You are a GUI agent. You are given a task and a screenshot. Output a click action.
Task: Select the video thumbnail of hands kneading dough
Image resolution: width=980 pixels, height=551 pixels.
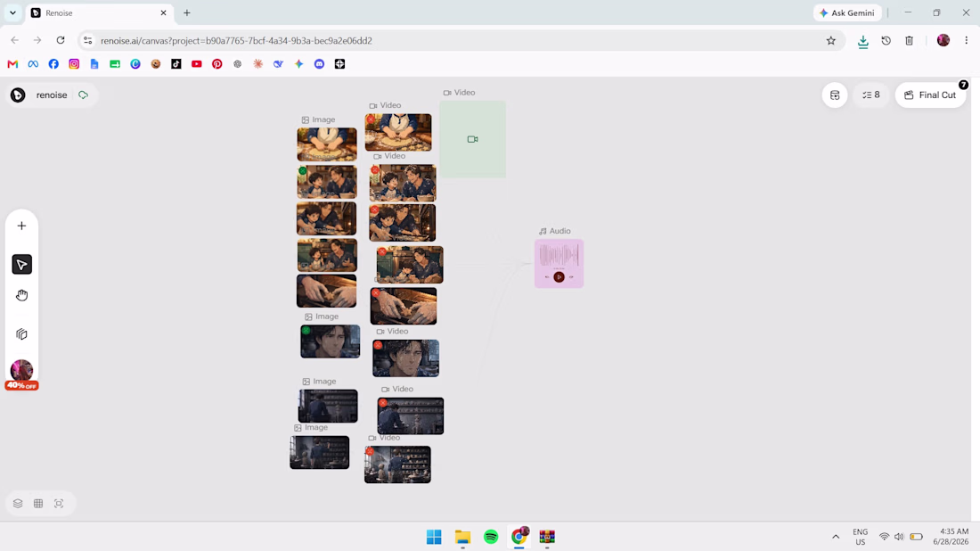(x=404, y=306)
